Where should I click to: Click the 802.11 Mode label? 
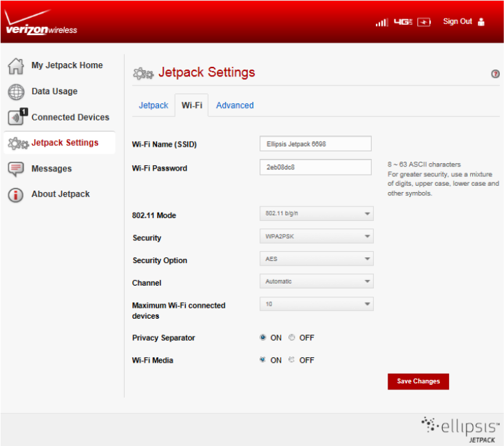154,215
